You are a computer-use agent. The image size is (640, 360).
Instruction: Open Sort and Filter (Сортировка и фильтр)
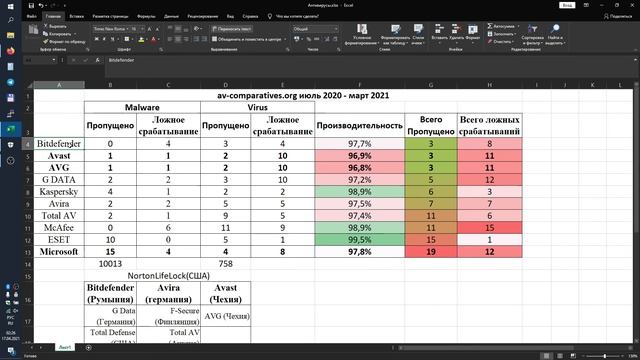(532, 34)
